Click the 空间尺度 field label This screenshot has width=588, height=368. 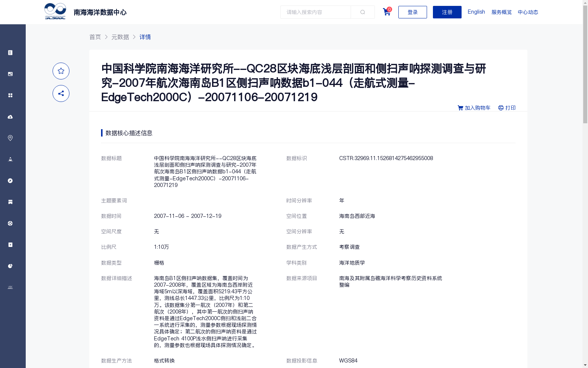111,231
